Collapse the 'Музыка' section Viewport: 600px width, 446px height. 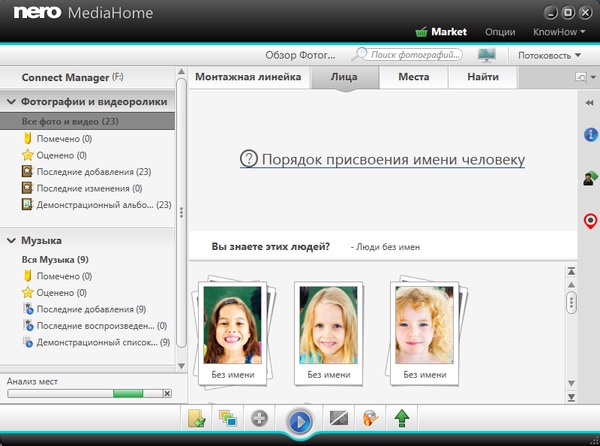coord(11,241)
